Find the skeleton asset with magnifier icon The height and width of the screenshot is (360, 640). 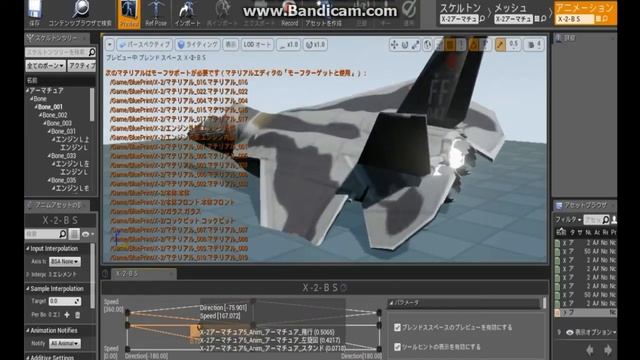pos(482,19)
